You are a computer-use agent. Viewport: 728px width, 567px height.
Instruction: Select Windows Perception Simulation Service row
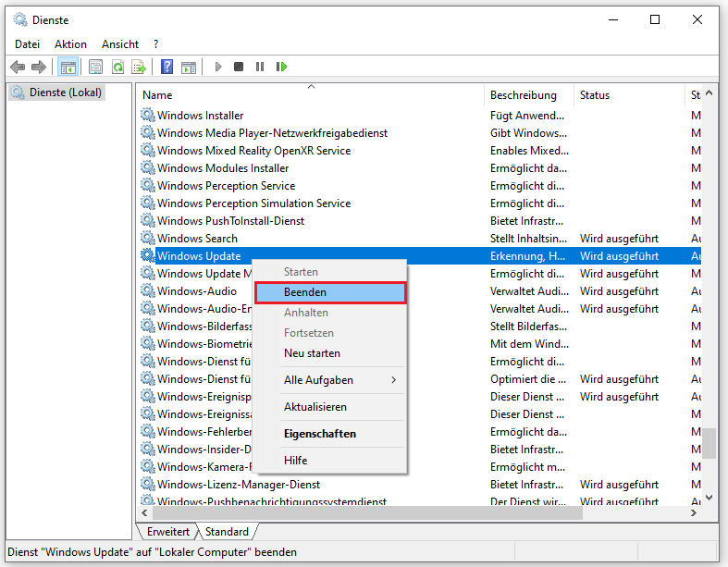(x=254, y=203)
